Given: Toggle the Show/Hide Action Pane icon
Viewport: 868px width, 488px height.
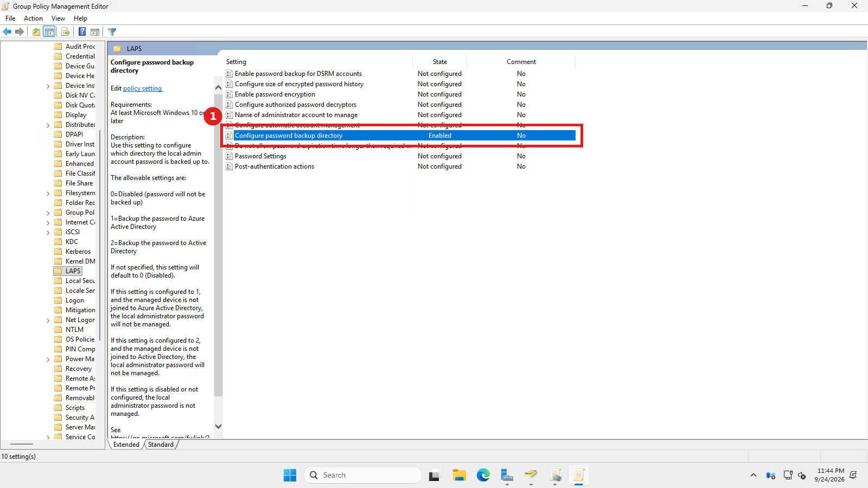Looking at the screenshot, I should click(x=95, y=32).
